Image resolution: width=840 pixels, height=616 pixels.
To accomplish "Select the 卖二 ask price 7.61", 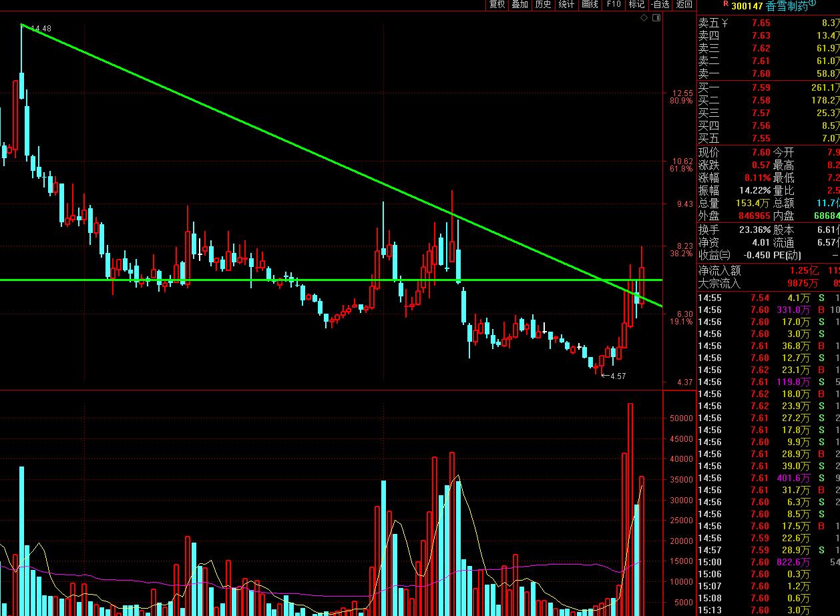I will pyautogui.click(x=761, y=61).
